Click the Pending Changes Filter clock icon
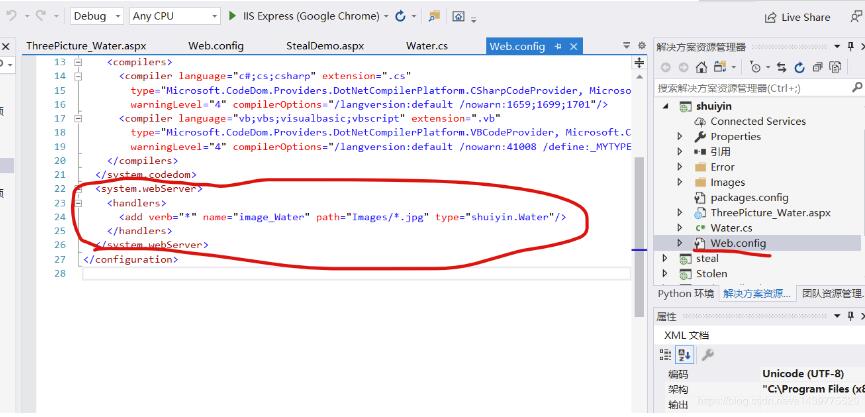The height and width of the screenshot is (417, 865). pos(755,67)
